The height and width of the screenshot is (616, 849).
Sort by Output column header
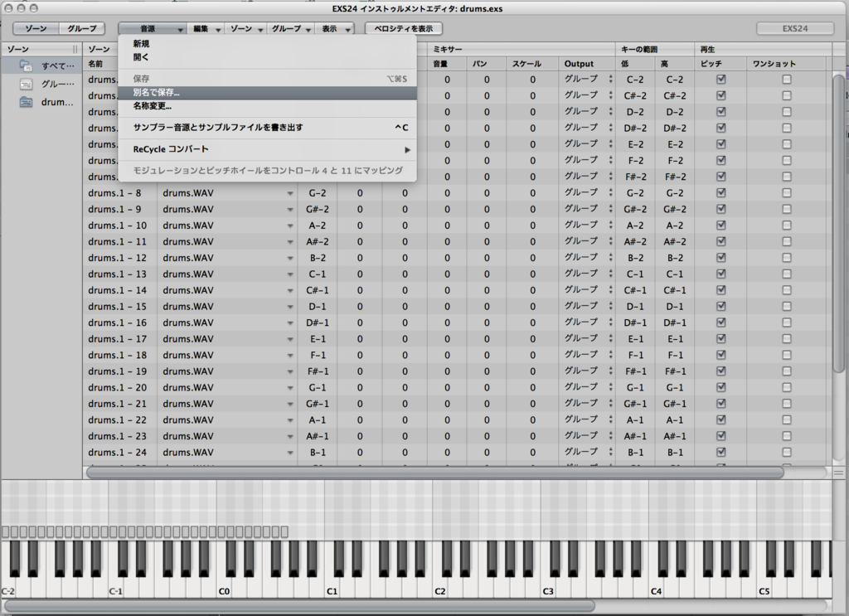point(587,64)
